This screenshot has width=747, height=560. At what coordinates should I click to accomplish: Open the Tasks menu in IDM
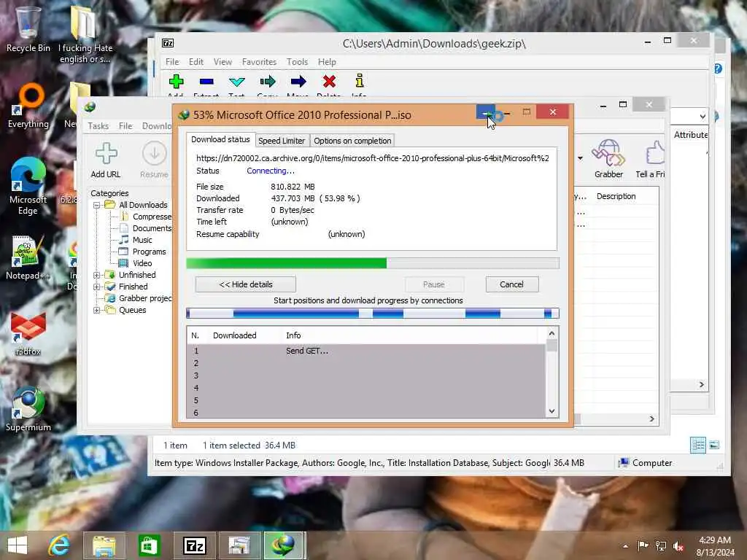(98, 126)
